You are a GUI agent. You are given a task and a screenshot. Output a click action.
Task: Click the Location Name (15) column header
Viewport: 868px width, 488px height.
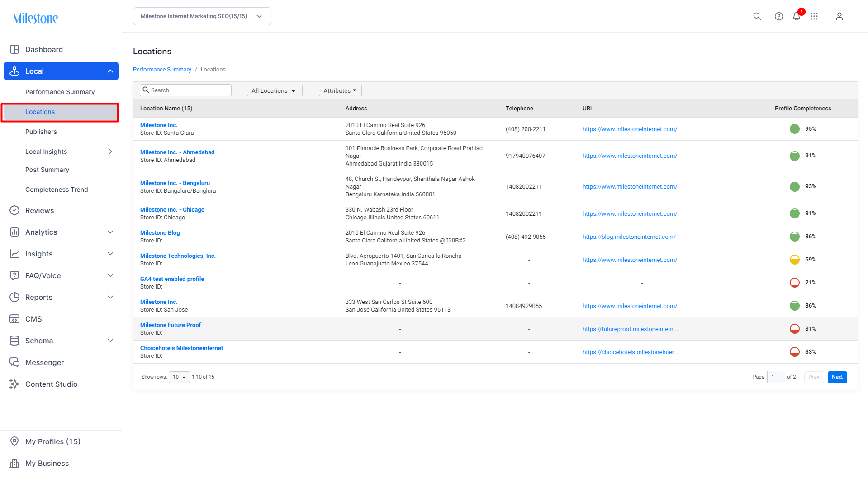[166, 109]
